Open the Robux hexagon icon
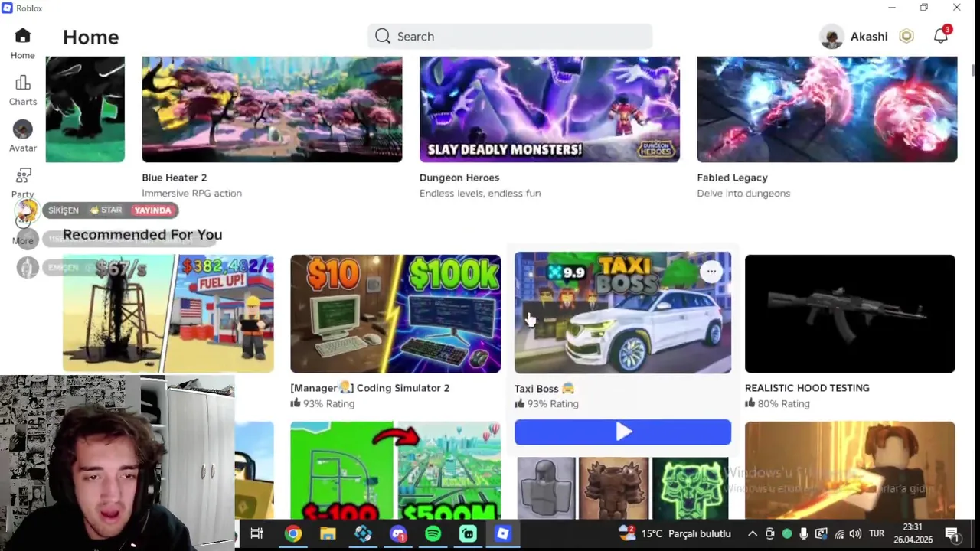This screenshot has height=551, width=980. pos(906,37)
